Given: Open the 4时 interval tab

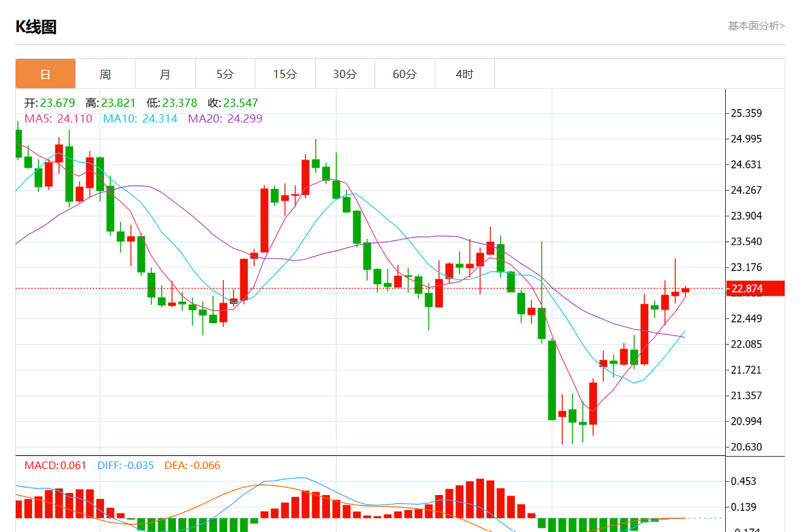Looking at the screenshot, I should [x=465, y=74].
